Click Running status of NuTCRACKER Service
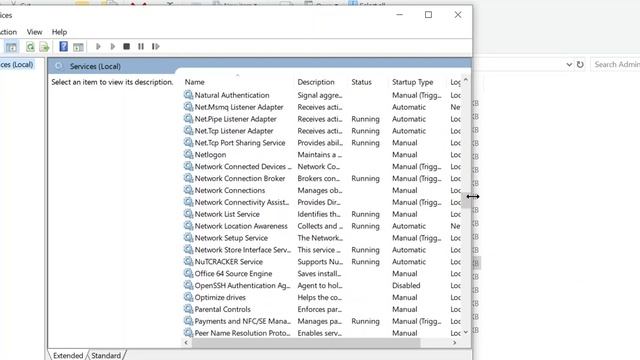The width and height of the screenshot is (640, 360). coord(365,262)
